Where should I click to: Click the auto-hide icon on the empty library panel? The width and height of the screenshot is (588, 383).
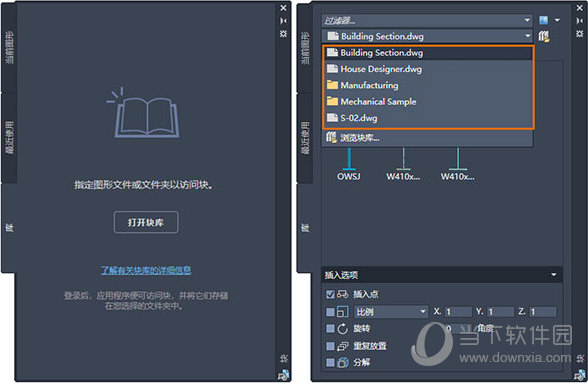pos(284,21)
